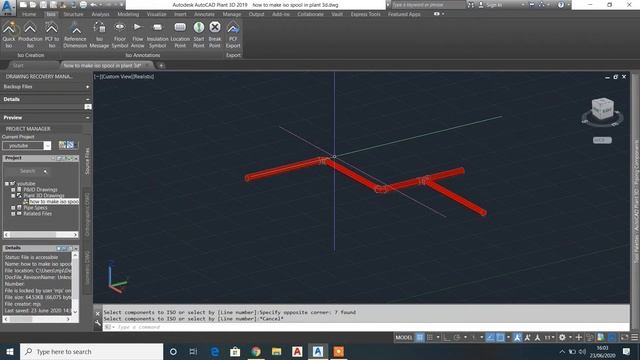Image resolution: width=640 pixels, height=360 pixels.
Task: Click the ViewCube in the viewport
Action: [602, 109]
